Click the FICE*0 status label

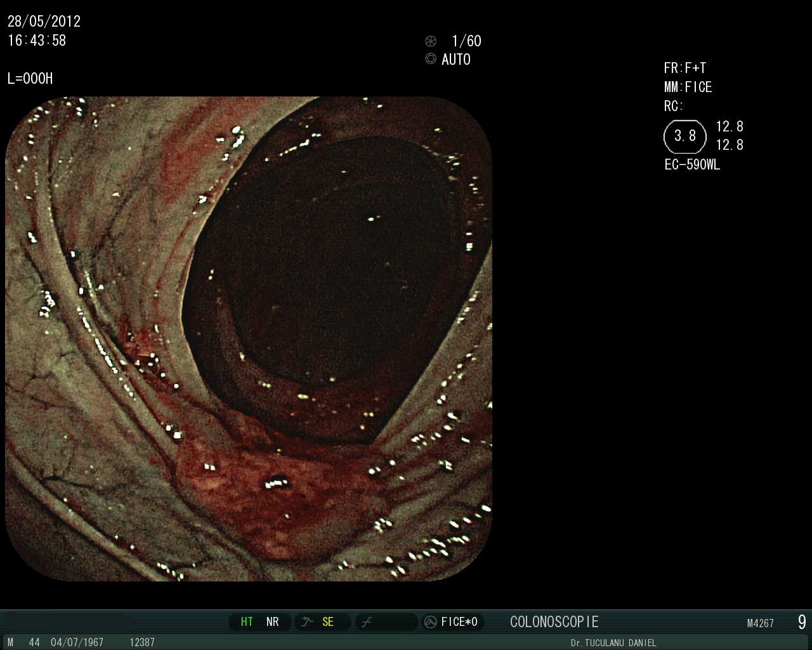(x=459, y=622)
